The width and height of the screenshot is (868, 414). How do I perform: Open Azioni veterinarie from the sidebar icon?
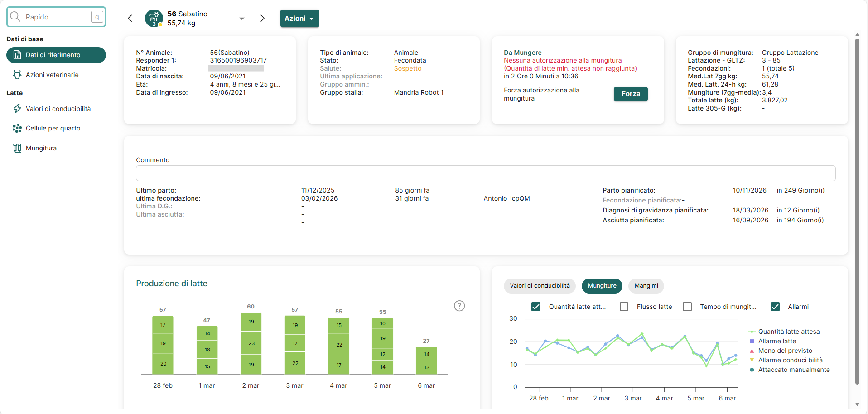17,75
